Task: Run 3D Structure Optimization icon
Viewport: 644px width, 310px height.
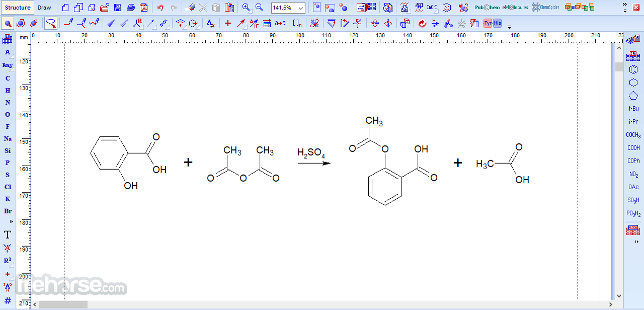Action: (448, 23)
